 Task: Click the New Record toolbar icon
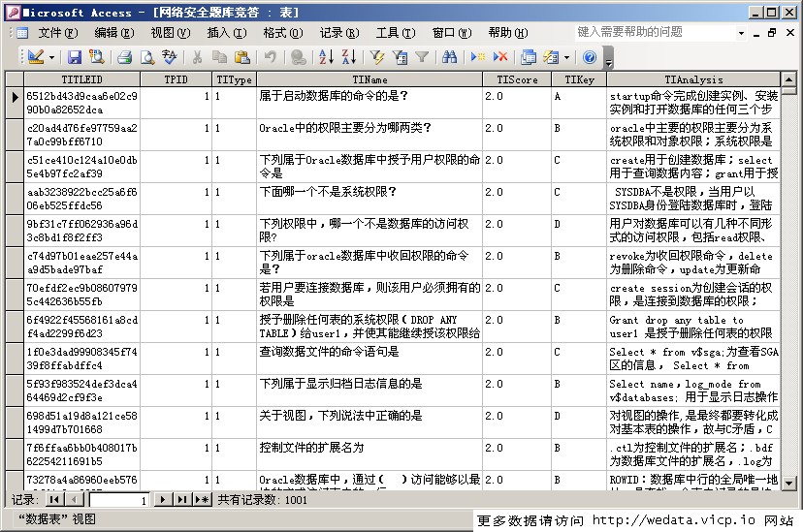478,57
